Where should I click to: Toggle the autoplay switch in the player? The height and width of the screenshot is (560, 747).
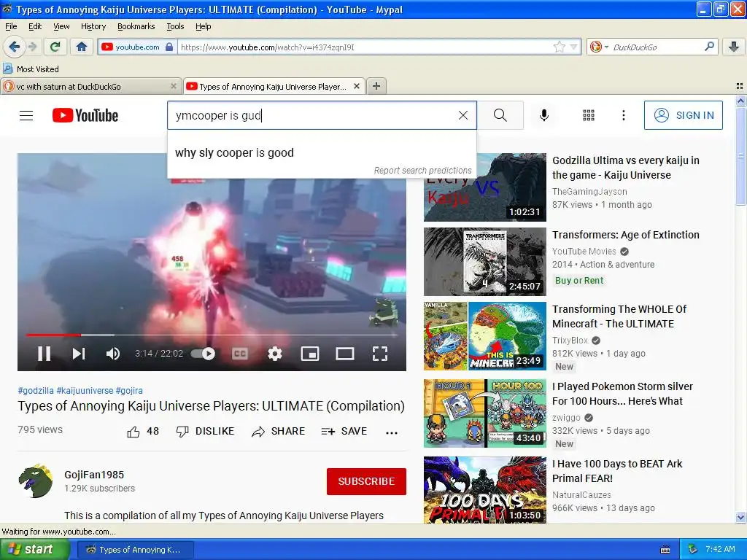(x=204, y=354)
